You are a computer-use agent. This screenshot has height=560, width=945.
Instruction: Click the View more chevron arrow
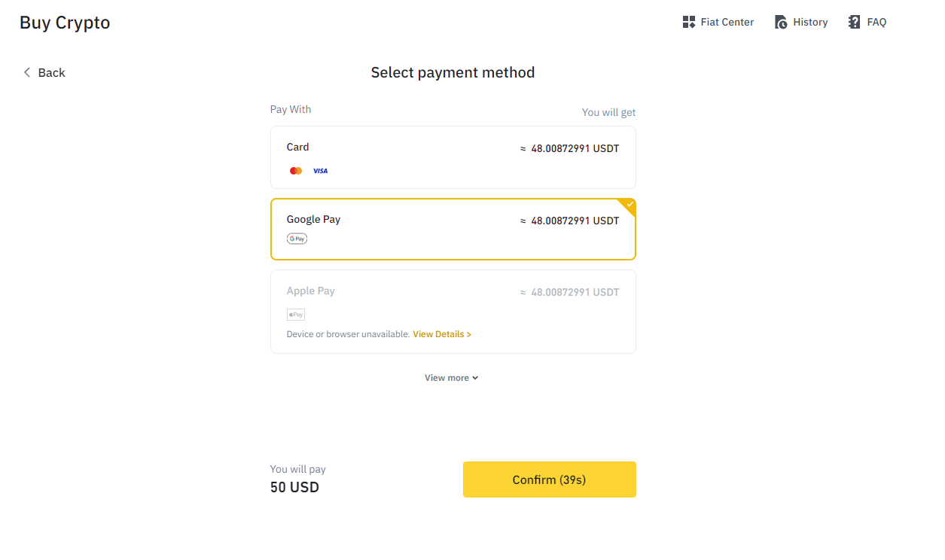tap(475, 378)
